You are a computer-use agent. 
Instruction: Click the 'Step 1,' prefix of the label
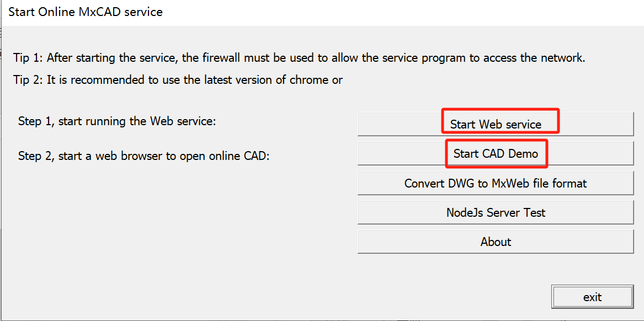36,121
